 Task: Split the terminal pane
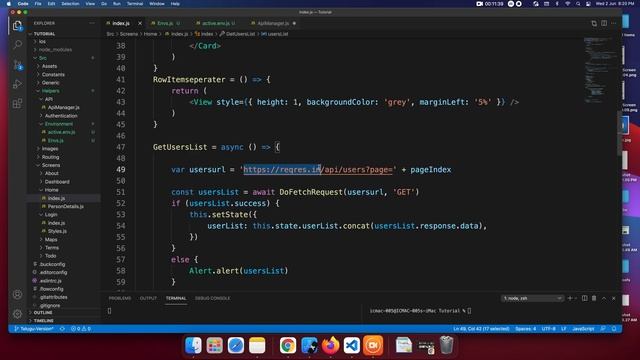coord(584,298)
